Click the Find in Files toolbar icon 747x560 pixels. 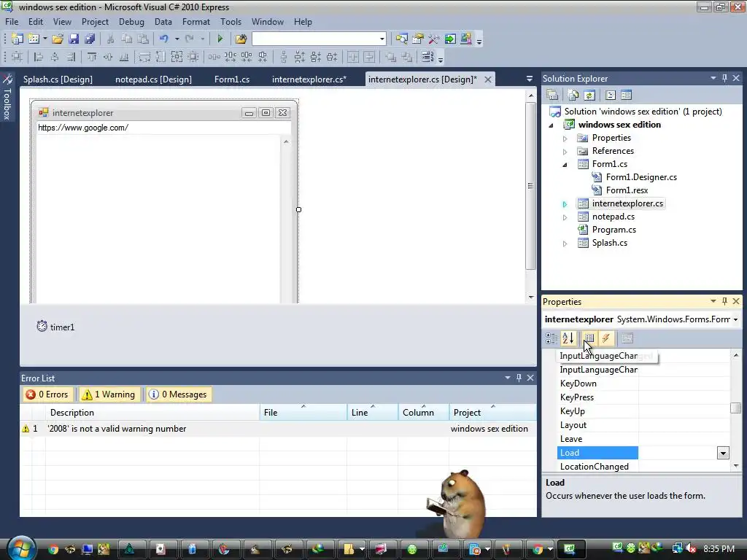click(241, 39)
